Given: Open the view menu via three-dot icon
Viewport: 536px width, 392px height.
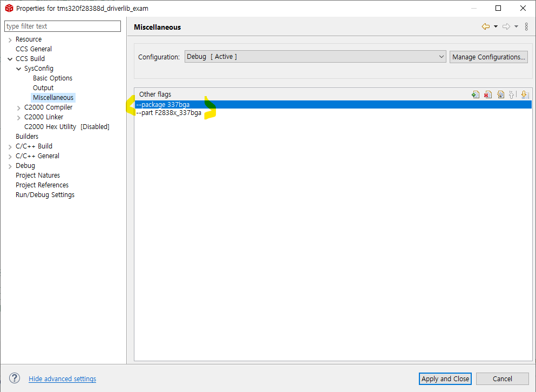Looking at the screenshot, I should [526, 26].
